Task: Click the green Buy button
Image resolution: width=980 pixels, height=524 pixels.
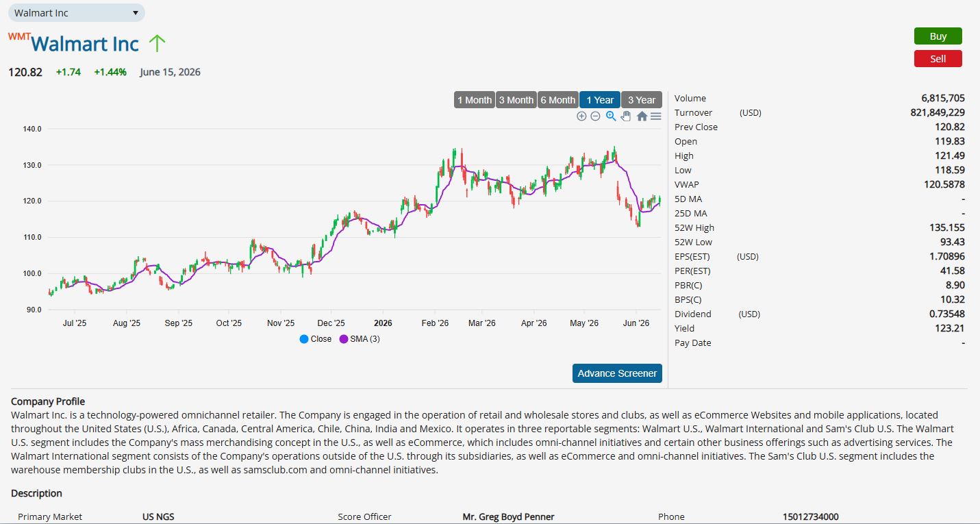Action: click(x=938, y=36)
